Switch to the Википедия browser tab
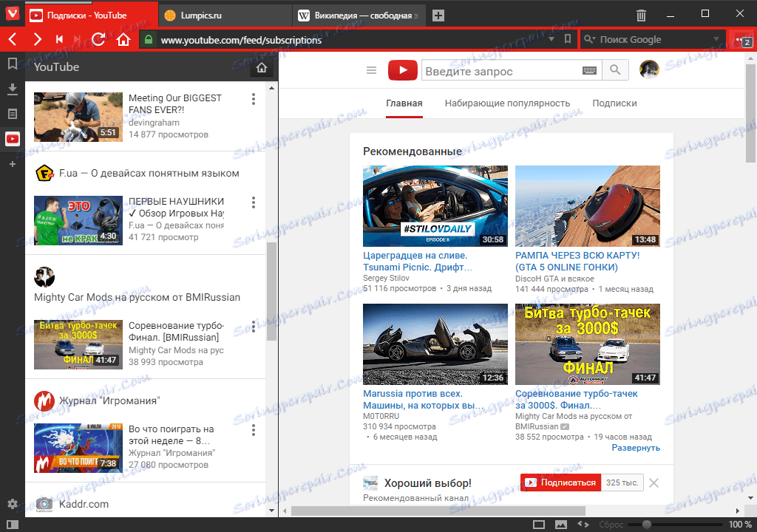Screen dimensions: 757x532 coord(359,16)
